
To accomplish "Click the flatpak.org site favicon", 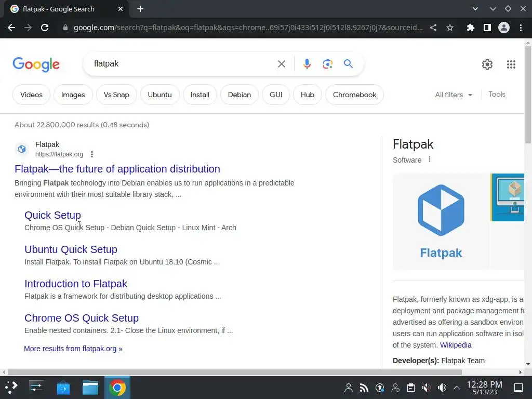I will 22,149.
